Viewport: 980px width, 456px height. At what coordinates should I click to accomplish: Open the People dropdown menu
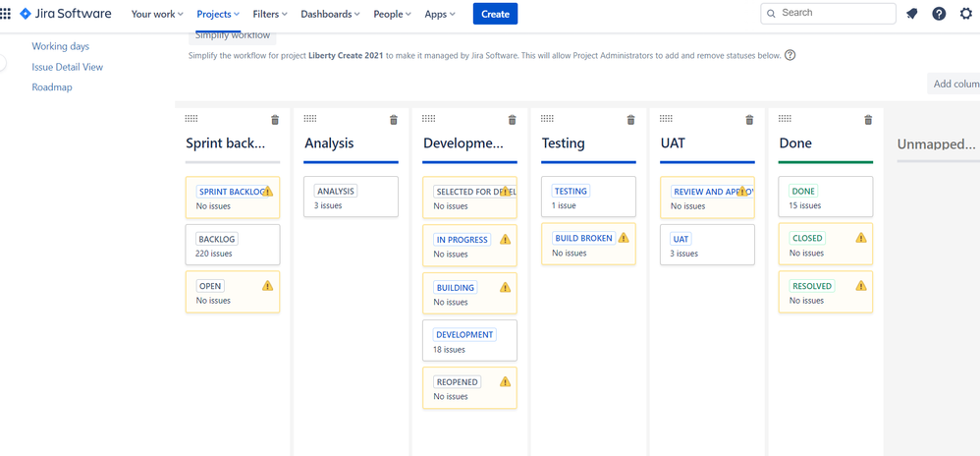[x=393, y=14]
